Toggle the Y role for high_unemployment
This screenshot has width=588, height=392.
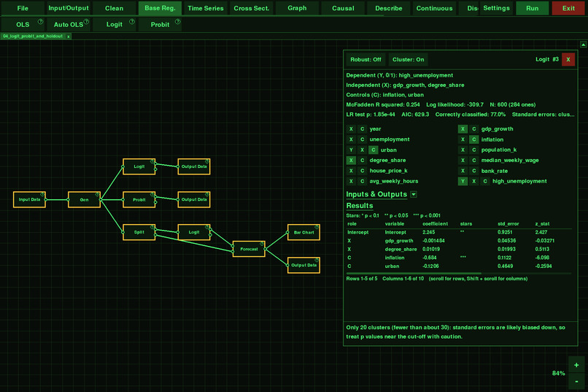[463, 181]
